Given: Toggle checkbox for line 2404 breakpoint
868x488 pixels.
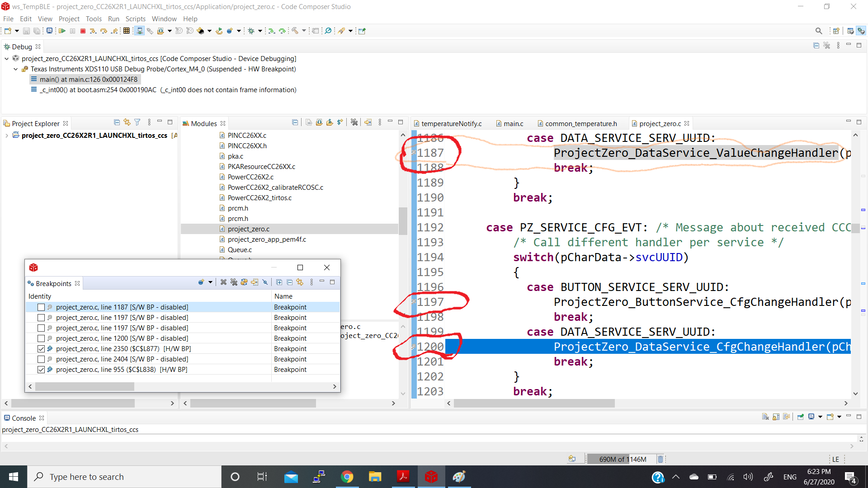Looking at the screenshot, I should click(41, 359).
